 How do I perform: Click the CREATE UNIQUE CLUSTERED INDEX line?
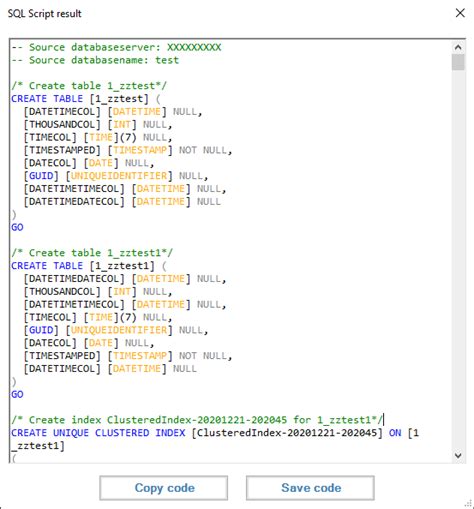pos(215,433)
